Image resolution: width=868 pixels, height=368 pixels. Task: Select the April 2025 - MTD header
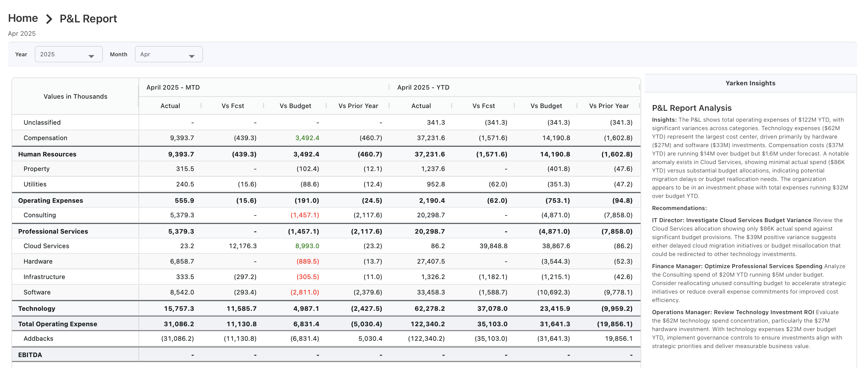pos(173,87)
